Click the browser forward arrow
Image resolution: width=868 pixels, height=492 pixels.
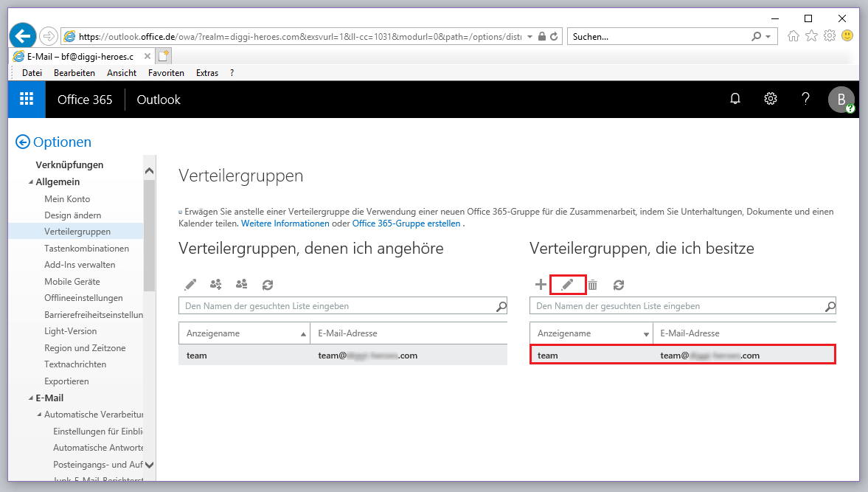[49, 37]
